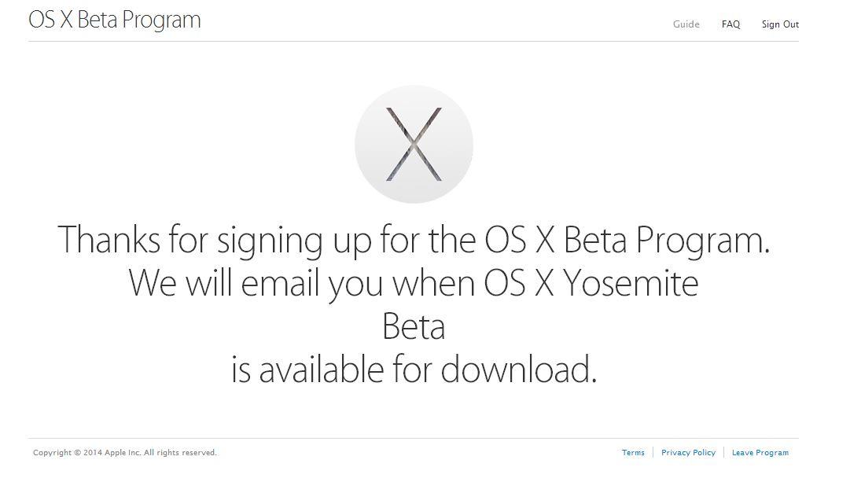Screen dimensions: 850x504
Task: Sign Out of the beta program
Action: tap(780, 24)
